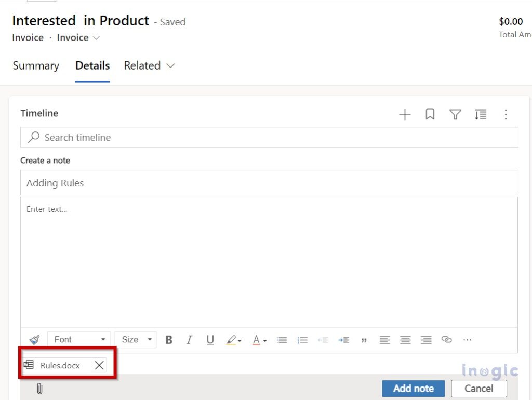This screenshot has height=400, width=532.
Task: Remove the Rules.docx attachment
Action: click(99, 365)
